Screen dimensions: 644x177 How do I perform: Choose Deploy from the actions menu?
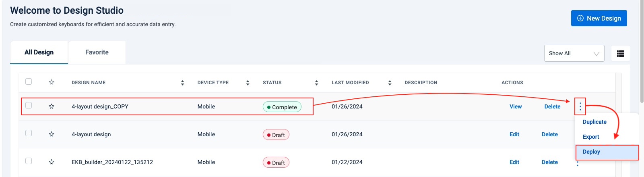(591, 152)
